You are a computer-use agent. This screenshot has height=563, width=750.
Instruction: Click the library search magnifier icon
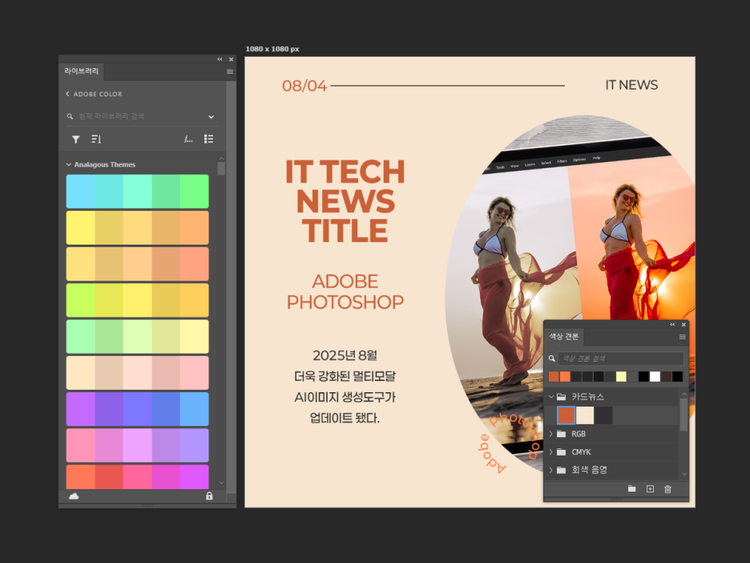70,116
